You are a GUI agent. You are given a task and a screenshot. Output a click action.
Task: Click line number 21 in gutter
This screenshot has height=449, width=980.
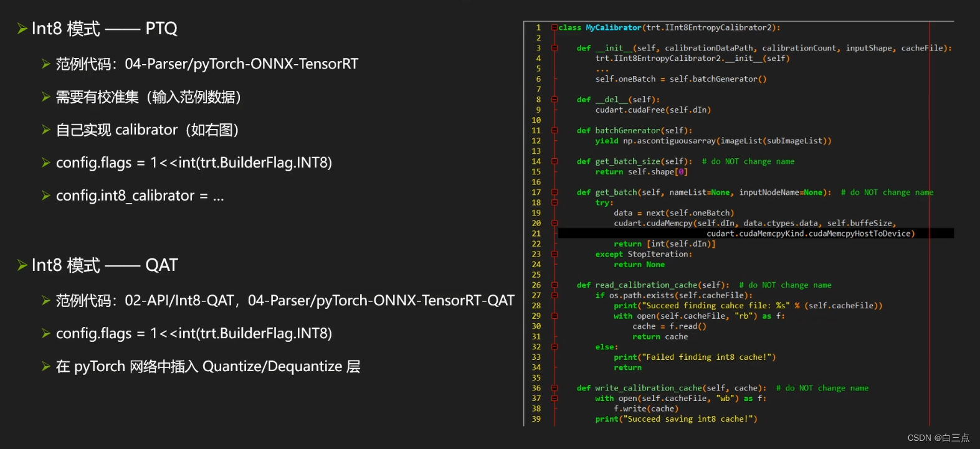pos(536,234)
